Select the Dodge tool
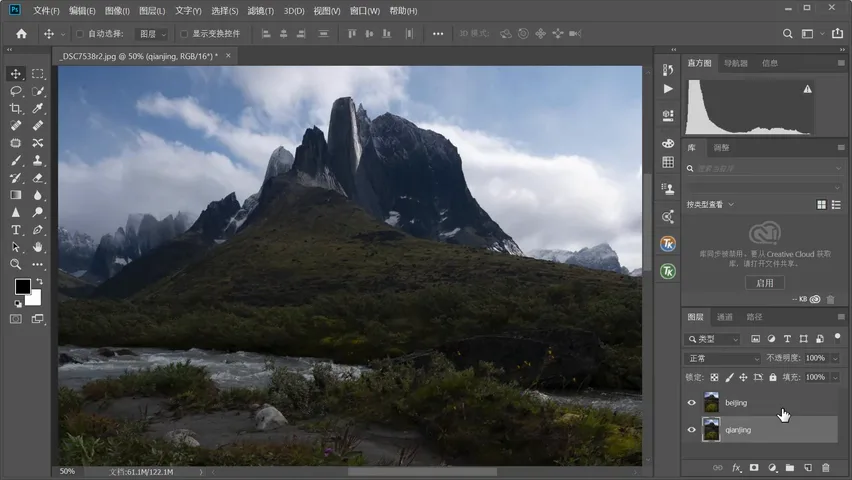This screenshot has height=480, width=852. [x=37, y=213]
